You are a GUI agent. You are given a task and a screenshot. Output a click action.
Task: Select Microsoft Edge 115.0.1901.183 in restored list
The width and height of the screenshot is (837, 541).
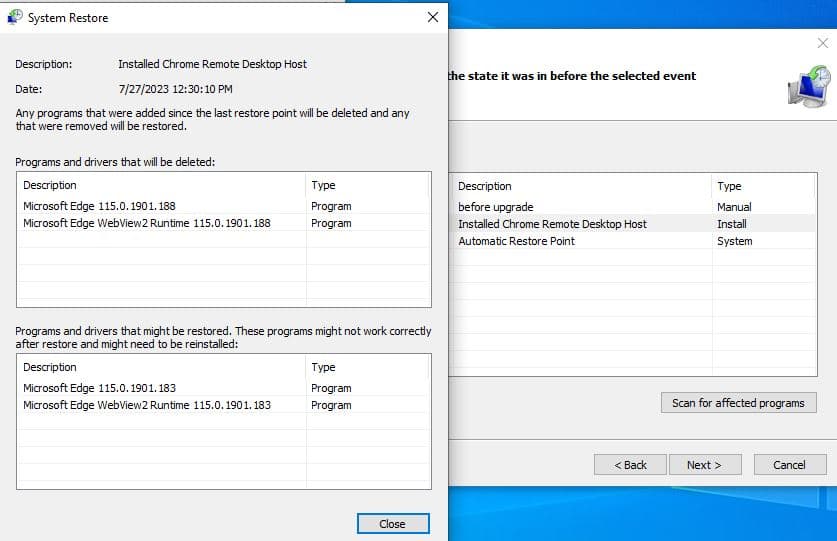223,388
